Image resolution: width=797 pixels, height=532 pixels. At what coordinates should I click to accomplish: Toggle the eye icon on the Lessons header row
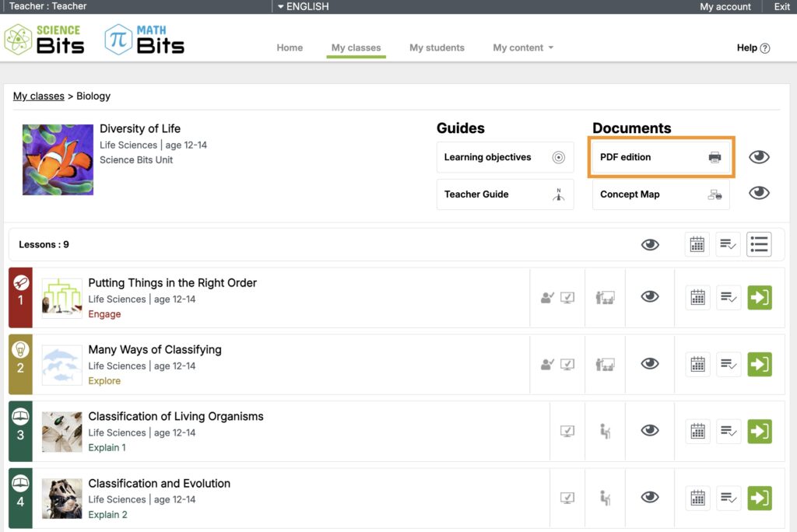(650, 243)
